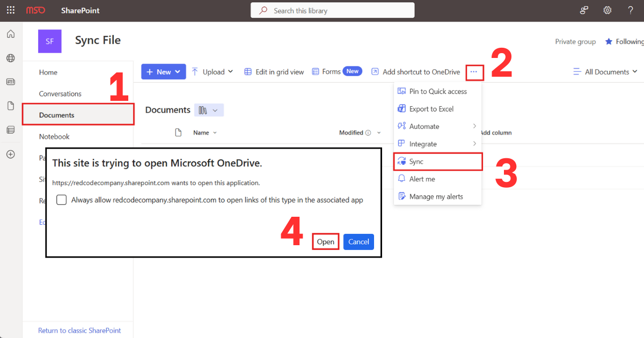Open Help via the question mark icon
This screenshot has width=644, height=338.
[631, 10]
